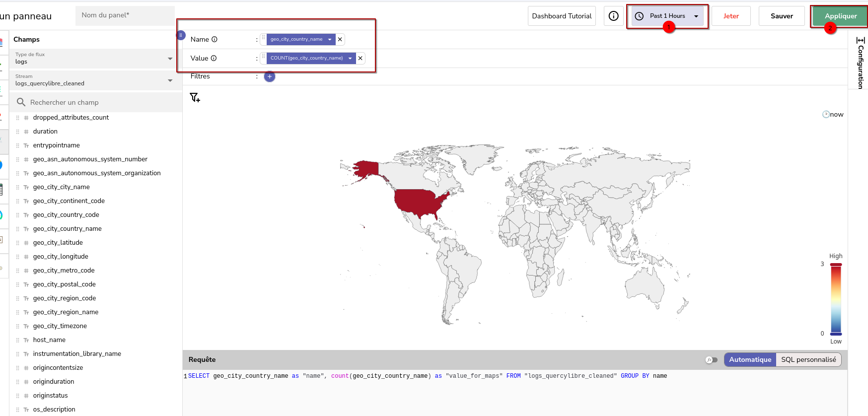The image size is (868, 416).
Task: Switch to SQL personnalisé mode
Action: tap(808, 359)
